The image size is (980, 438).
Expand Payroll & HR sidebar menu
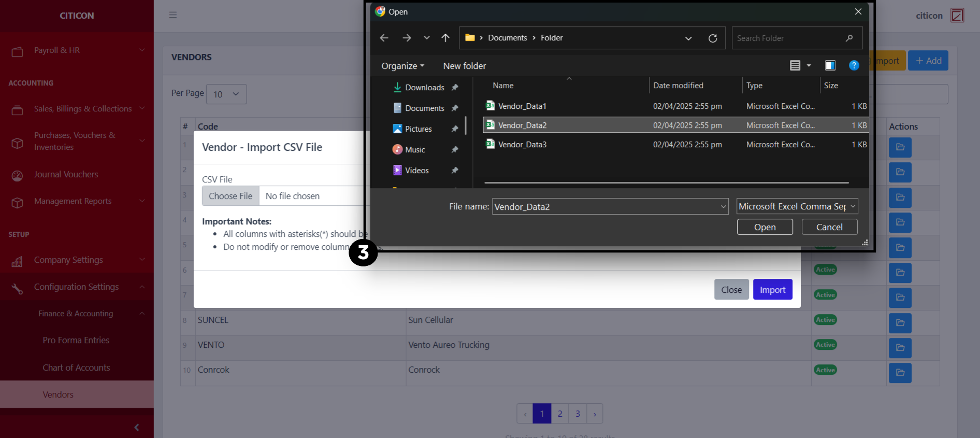(x=77, y=50)
